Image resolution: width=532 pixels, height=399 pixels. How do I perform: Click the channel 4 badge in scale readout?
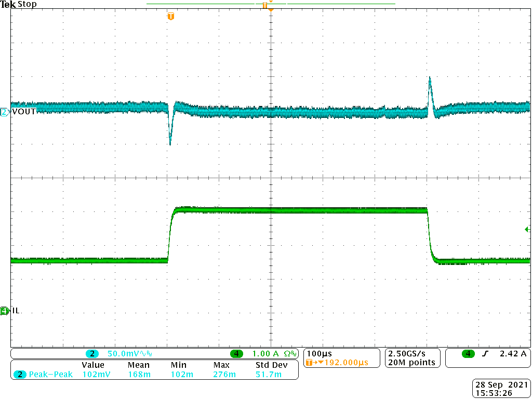click(x=237, y=354)
